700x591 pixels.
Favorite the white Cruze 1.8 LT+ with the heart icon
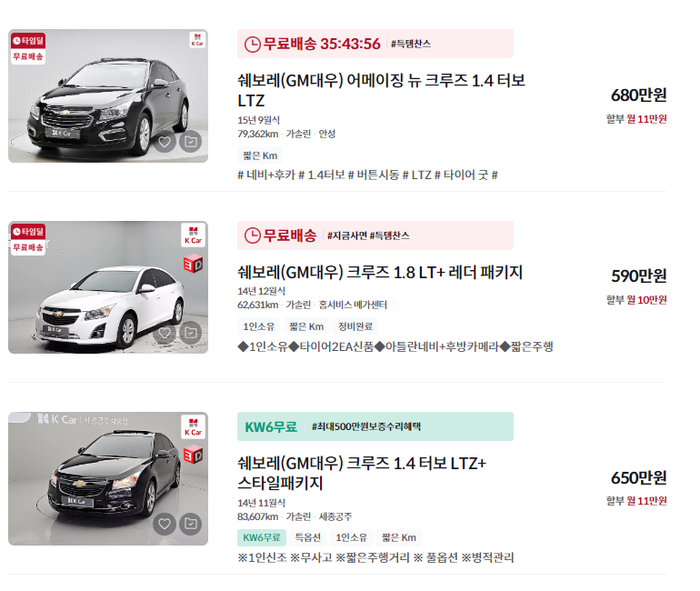[165, 333]
